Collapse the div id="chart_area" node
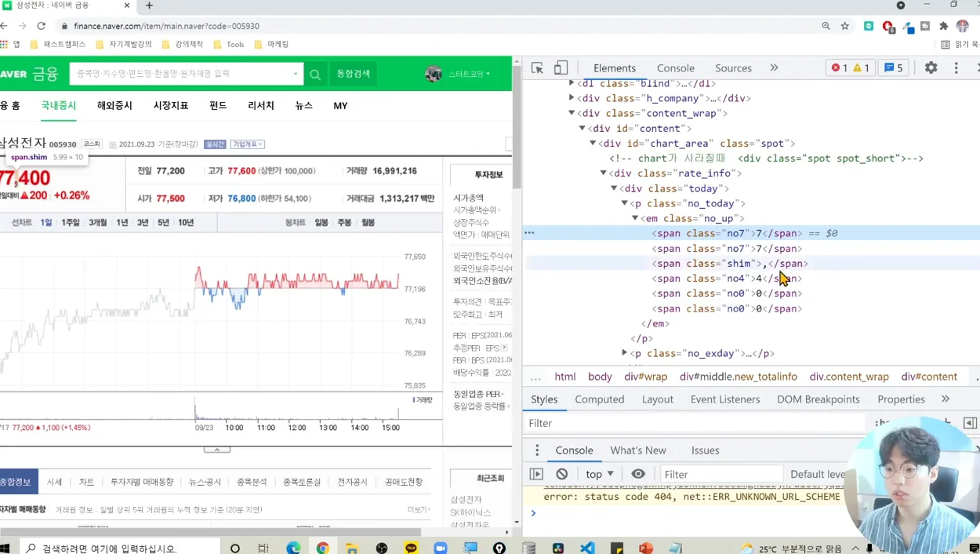The height and width of the screenshot is (554, 980). click(593, 143)
